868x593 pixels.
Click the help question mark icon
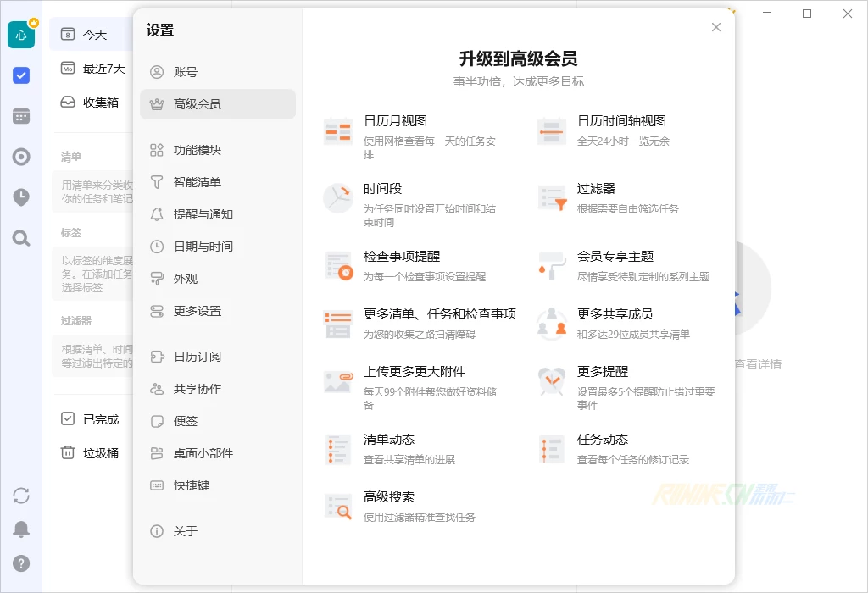pos(21,563)
